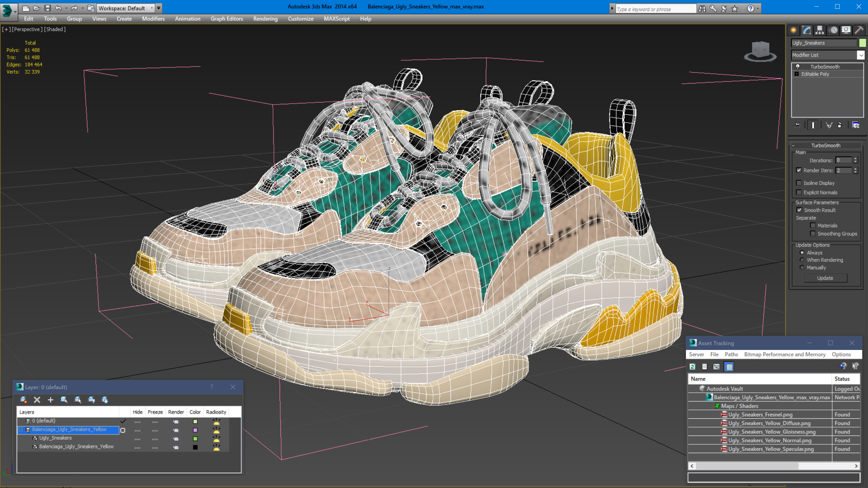The height and width of the screenshot is (488, 868).
Task: Click the Save File floppy icon
Action: click(x=48, y=8)
